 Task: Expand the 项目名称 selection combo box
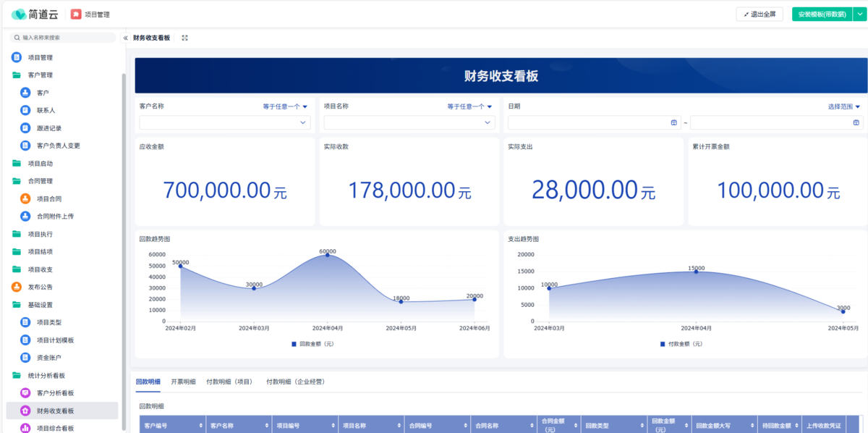(x=409, y=123)
